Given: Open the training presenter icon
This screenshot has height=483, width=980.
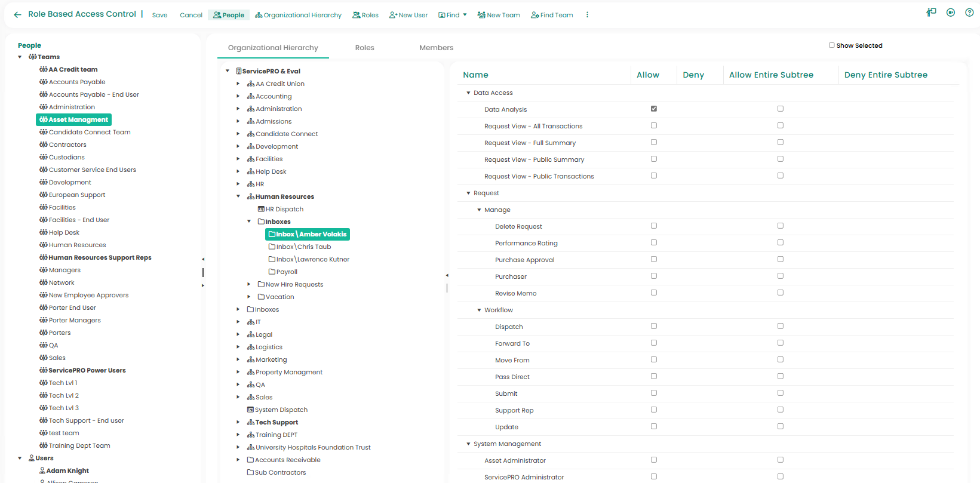Looking at the screenshot, I should 931,13.
